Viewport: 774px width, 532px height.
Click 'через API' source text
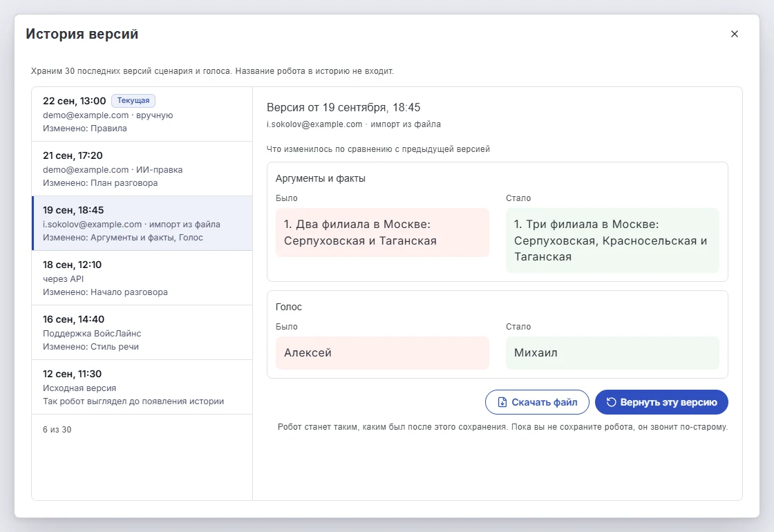[x=63, y=279]
